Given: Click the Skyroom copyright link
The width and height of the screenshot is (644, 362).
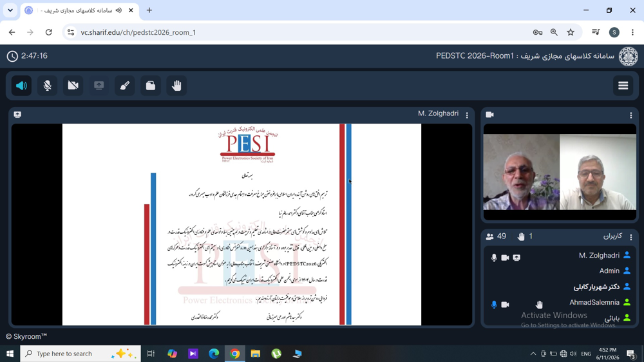Looking at the screenshot, I should [x=26, y=336].
